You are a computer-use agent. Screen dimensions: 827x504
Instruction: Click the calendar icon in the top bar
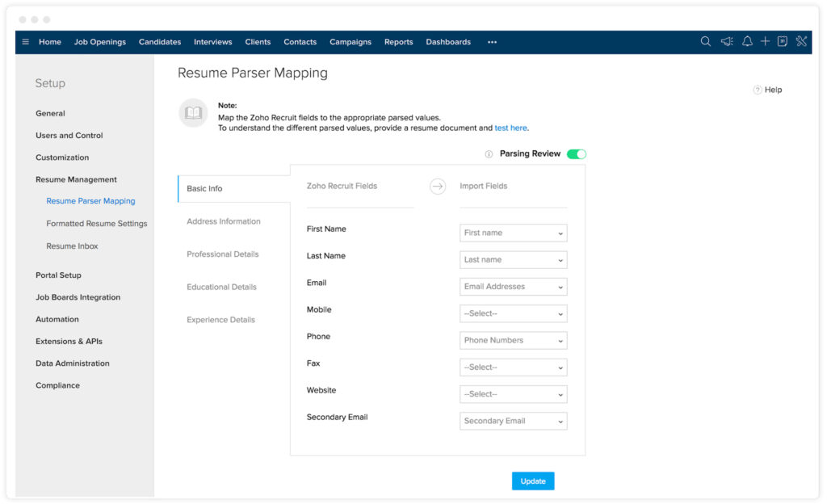pyautogui.click(x=782, y=41)
